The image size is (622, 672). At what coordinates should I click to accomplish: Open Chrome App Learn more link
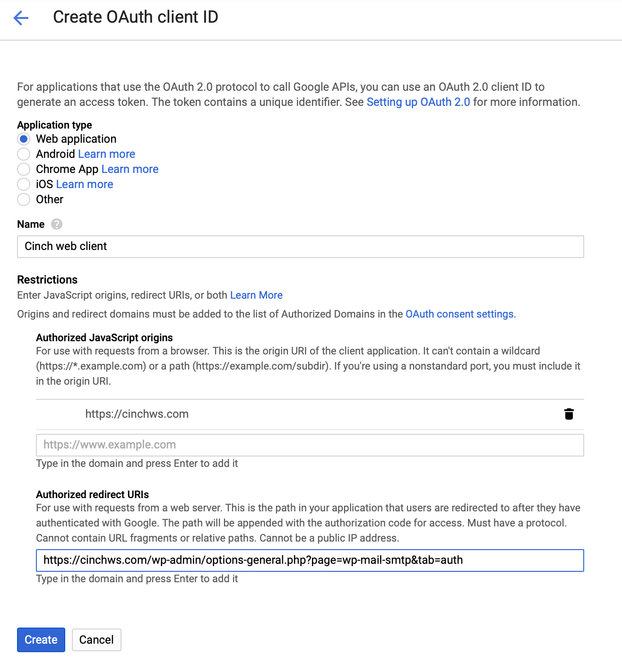pyautogui.click(x=130, y=169)
